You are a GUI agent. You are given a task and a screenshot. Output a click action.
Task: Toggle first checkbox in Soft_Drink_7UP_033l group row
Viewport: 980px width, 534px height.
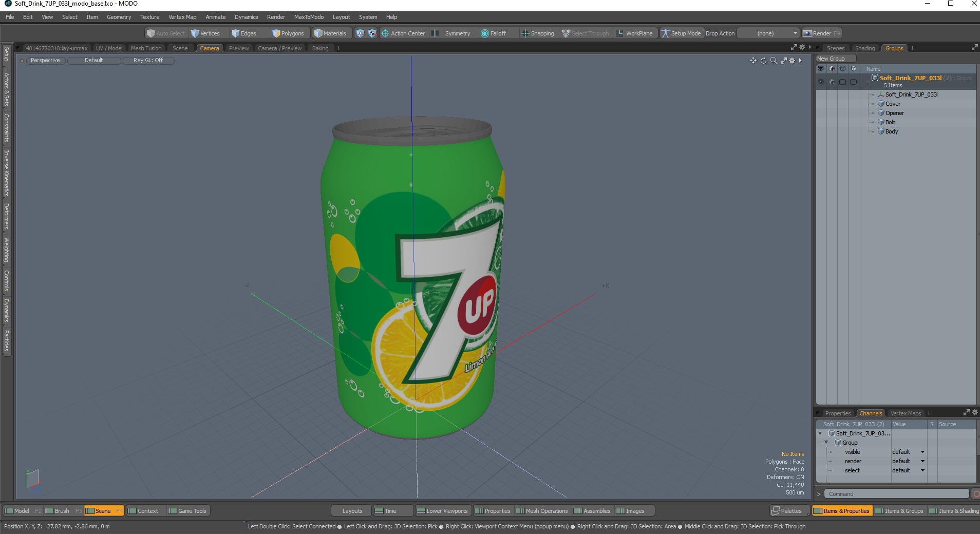[x=842, y=82]
